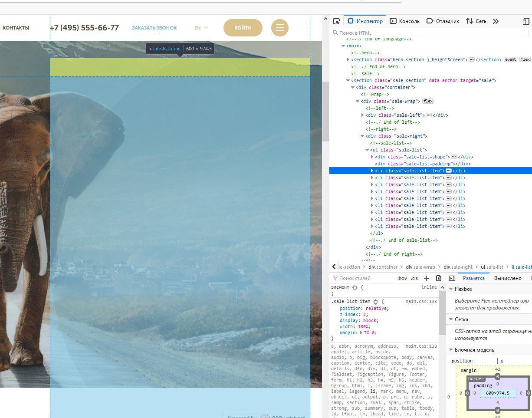Collapse the sale-right div node
Screen dimensions: 532x418
362,136
